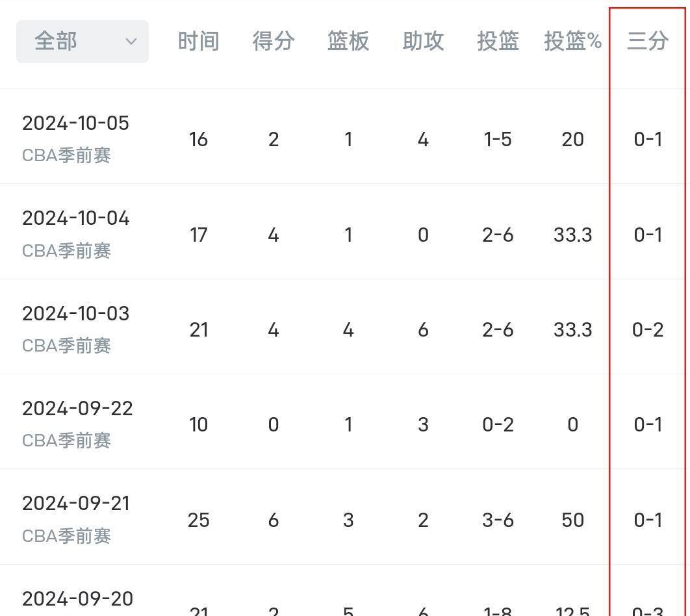Click the 3-6 field goal cell
Viewport: 690px width, 616px height.
[x=498, y=520]
